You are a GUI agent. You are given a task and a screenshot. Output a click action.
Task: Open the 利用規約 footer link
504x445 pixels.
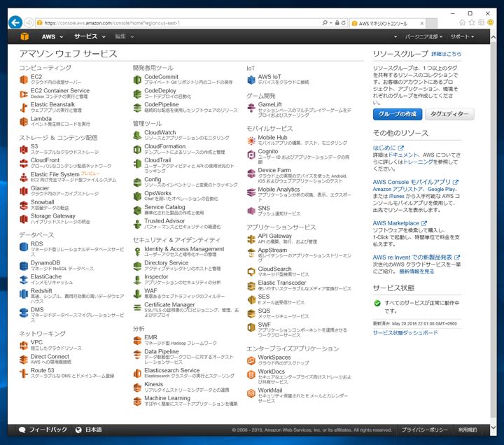(x=468, y=430)
